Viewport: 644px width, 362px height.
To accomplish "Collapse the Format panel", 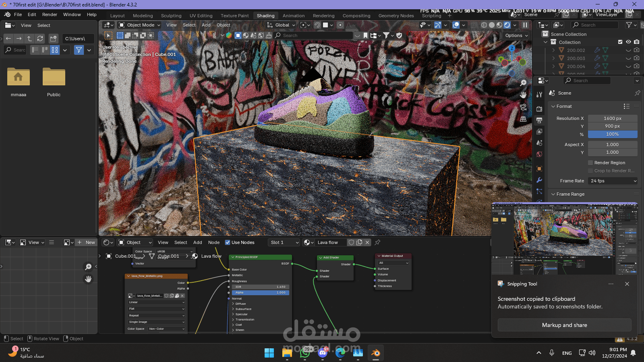I will click(553, 106).
